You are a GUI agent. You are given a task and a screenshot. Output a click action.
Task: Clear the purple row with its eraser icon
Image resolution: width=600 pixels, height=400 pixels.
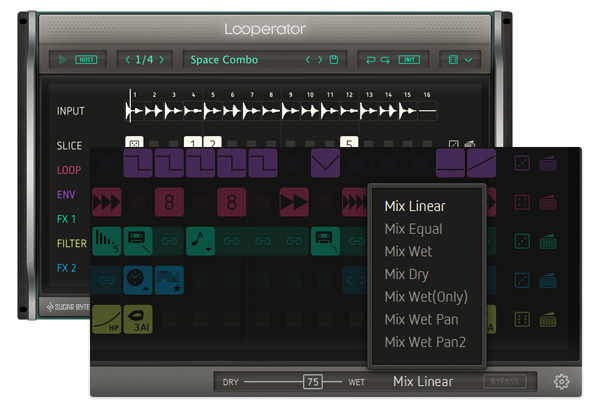tap(548, 163)
